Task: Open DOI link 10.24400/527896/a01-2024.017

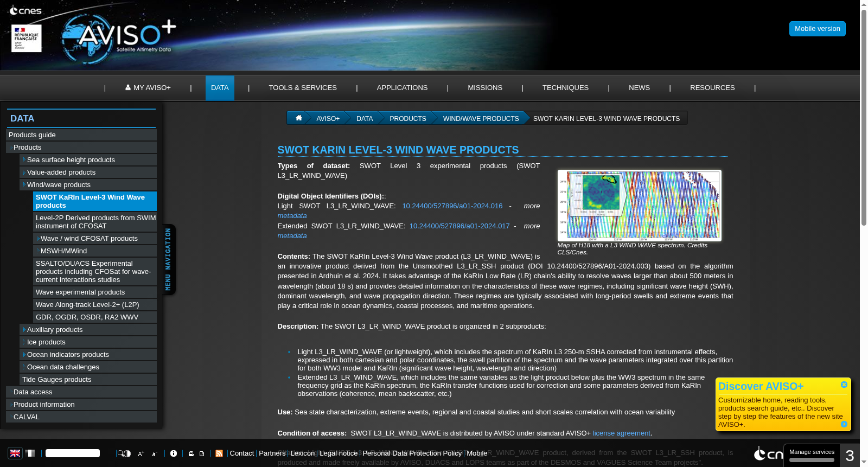Action: pos(459,226)
